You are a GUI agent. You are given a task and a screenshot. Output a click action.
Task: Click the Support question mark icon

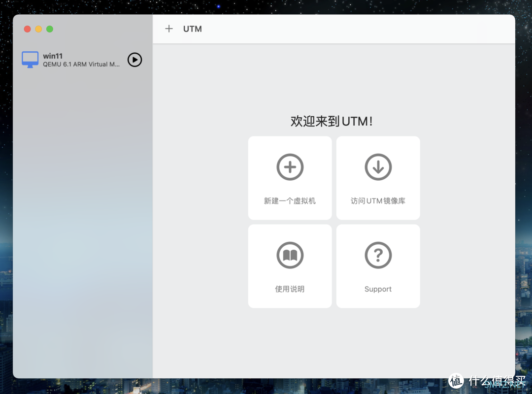click(x=378, y=255)
